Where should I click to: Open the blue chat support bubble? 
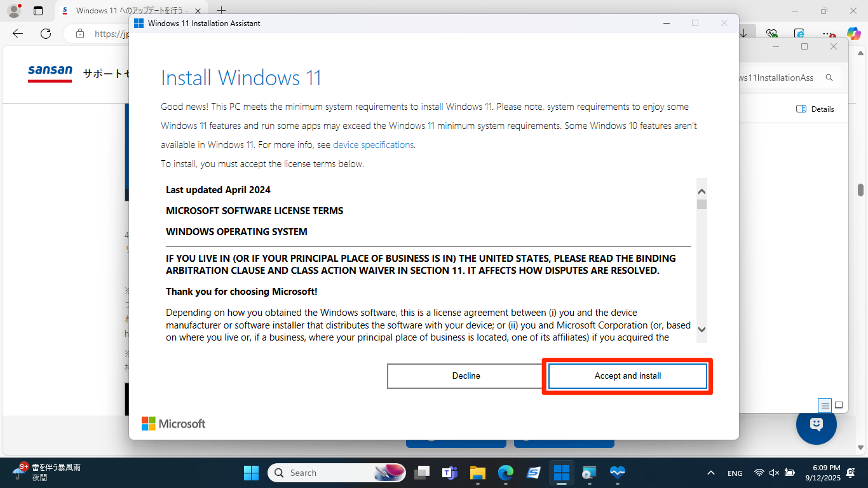tap(817, 424)
